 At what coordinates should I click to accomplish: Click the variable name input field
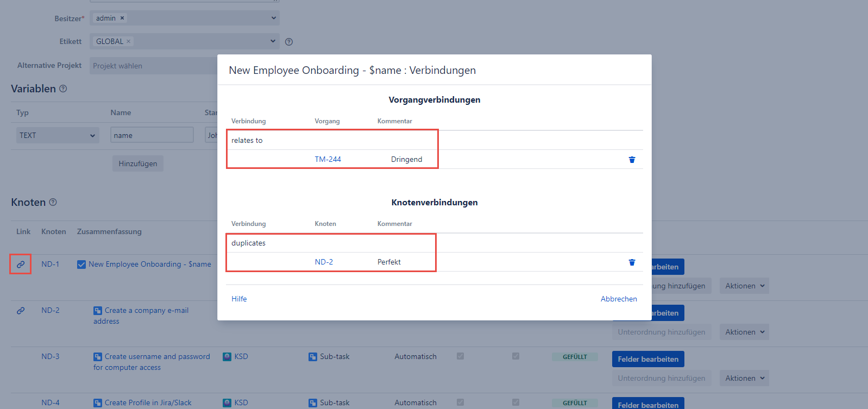(152, 135)
